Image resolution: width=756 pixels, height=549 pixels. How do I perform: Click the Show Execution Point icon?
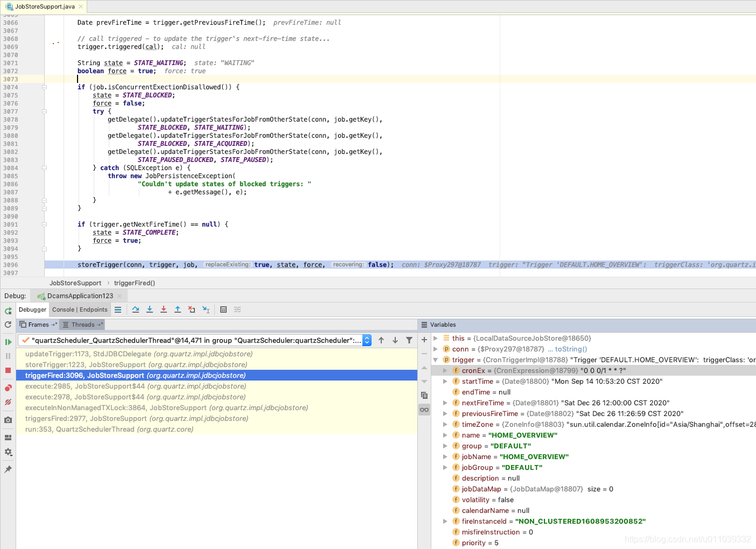[118, 309]
